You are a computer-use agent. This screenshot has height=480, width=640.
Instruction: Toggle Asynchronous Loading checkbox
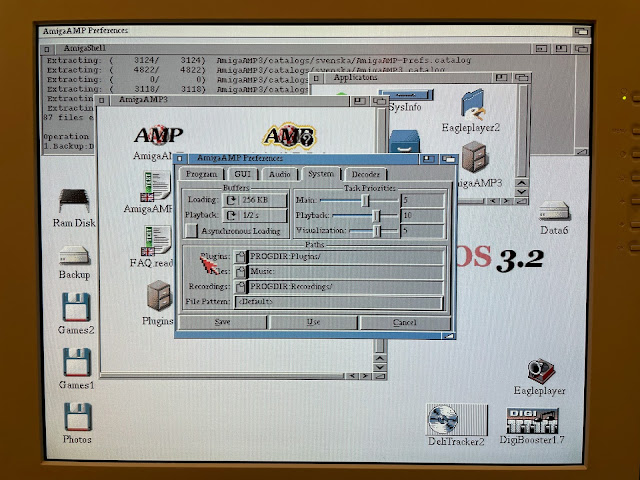191,231
